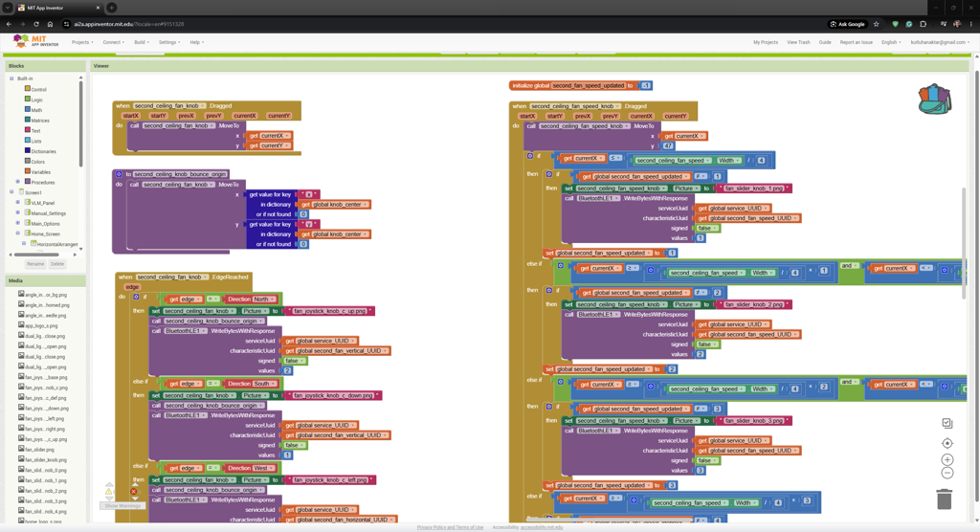Switch to the MIT App Inventor tab

[x=57, y=8]
